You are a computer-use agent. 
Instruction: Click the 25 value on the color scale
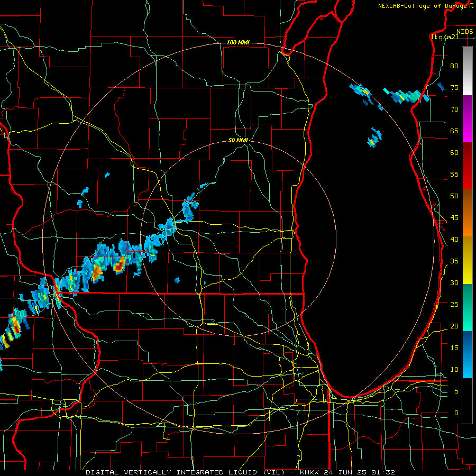[x=454, y=305]
